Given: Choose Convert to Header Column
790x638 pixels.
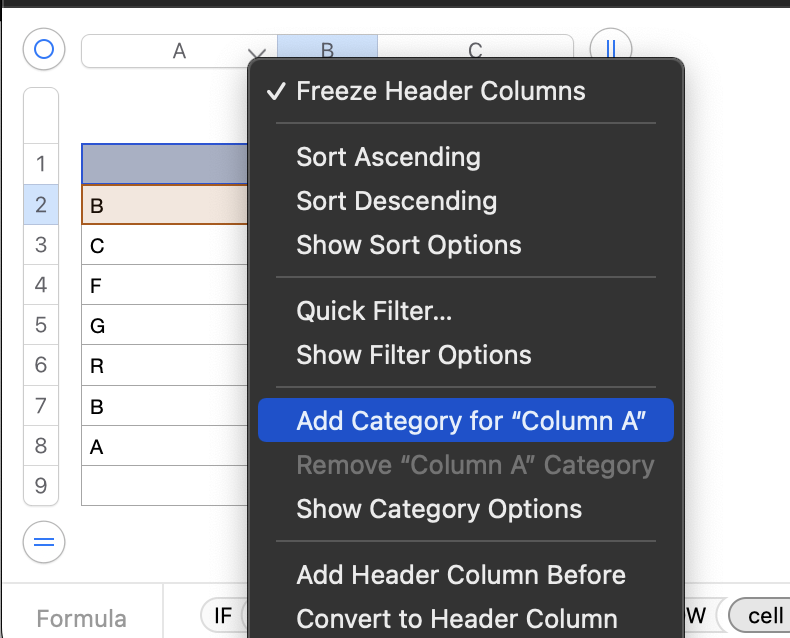Looking at the screenshot, I should click(x=456, y=619).
